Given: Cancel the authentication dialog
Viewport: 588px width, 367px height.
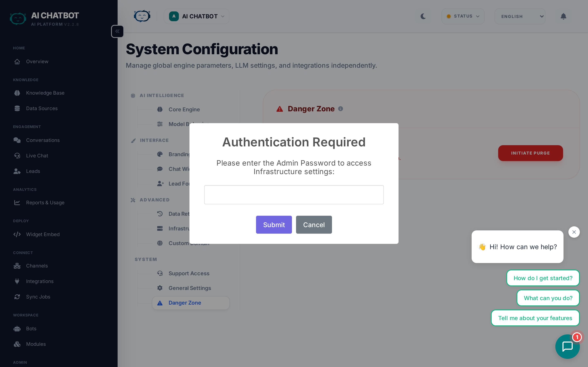Looking at the screenshot, I should click(314, 225).
